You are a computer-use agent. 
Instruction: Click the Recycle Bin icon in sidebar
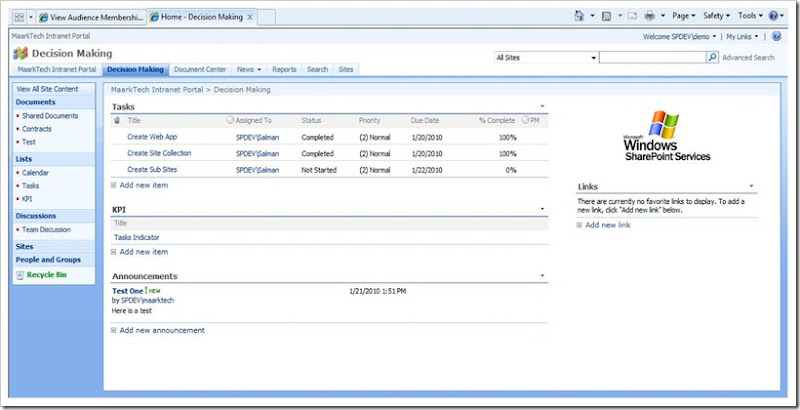coord(20,274)
